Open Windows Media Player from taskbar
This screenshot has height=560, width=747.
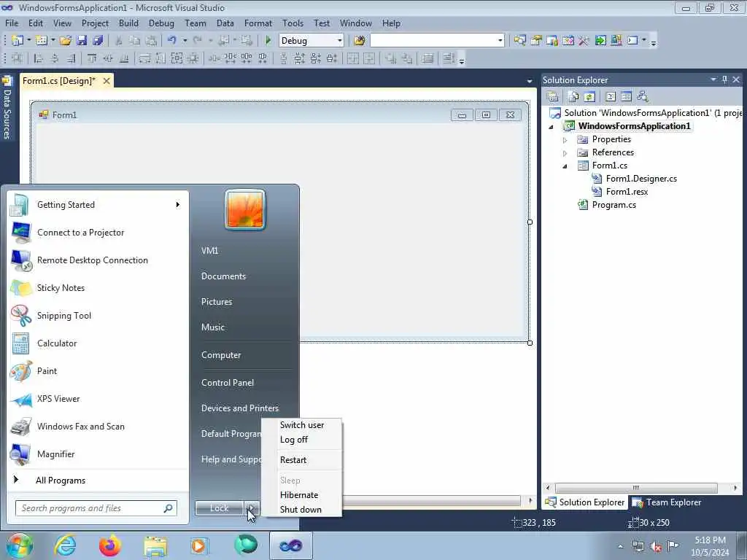click(199, 545)
